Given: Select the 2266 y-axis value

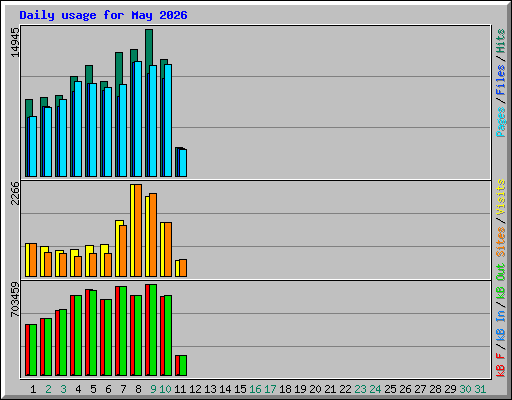Looking at the screenshot, I should (15, 193).
